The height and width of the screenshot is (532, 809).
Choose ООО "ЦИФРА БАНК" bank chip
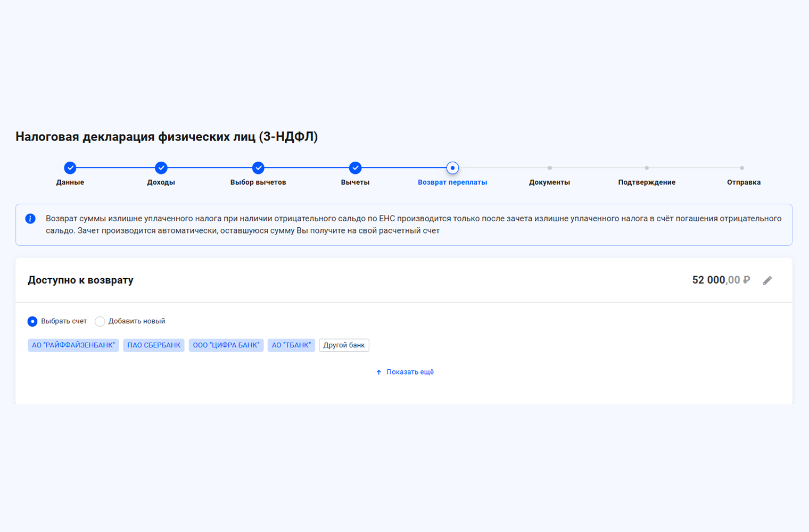pos(226,345)
